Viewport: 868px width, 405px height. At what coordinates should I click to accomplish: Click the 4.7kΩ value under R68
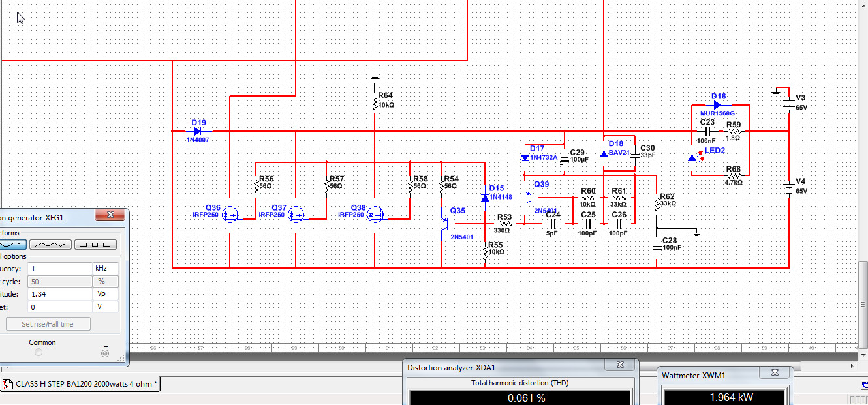coord(734,183)
